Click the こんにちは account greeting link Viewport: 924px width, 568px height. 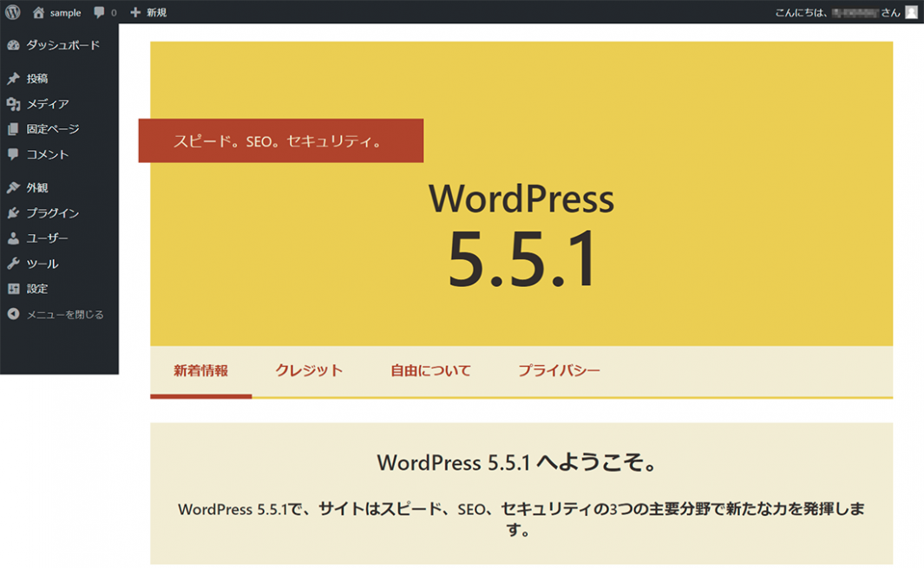pos(836,13)
